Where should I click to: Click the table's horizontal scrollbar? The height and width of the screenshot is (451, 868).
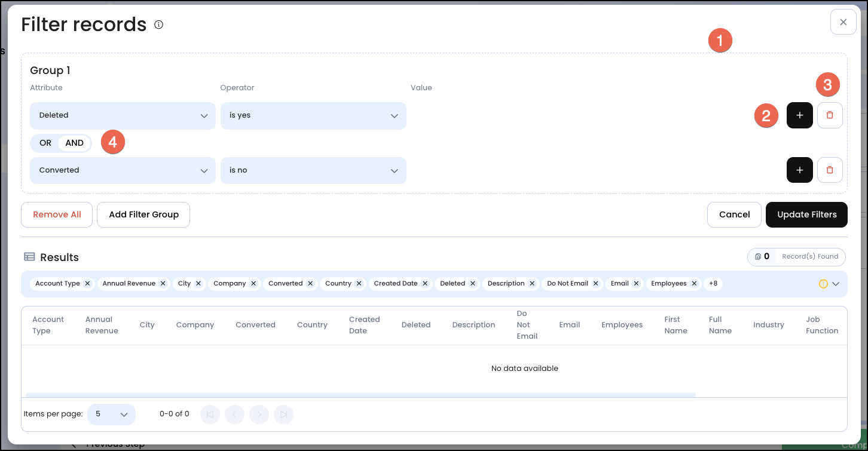(x=360, y=395)
